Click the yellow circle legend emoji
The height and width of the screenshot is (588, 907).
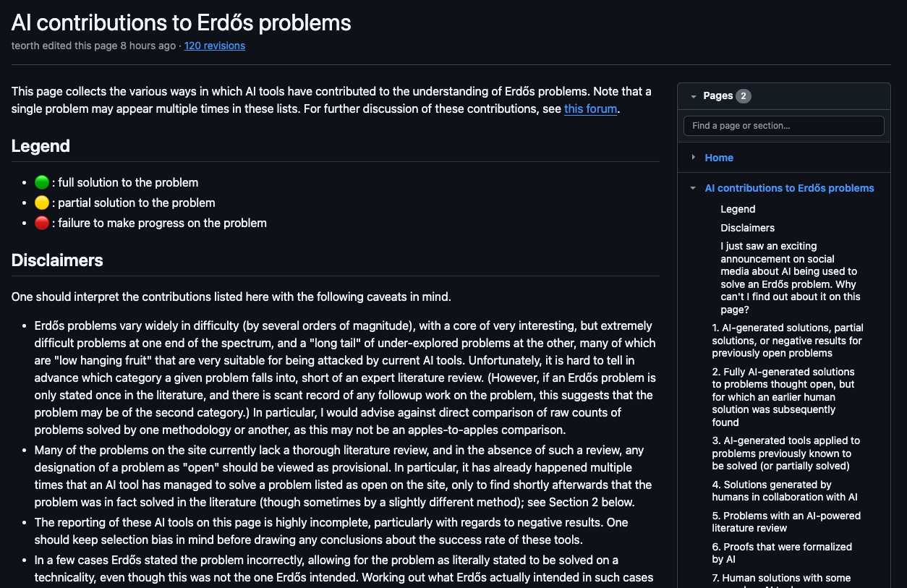42,203
